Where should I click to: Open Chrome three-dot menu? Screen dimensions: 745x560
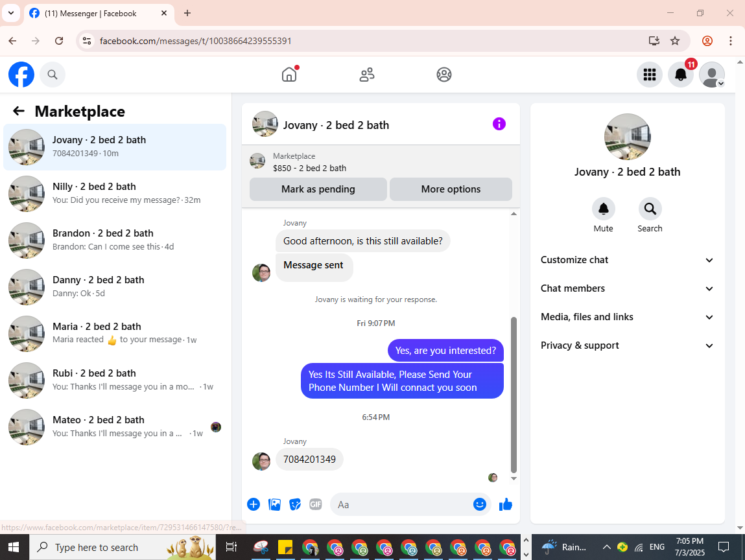coord(731,41)
